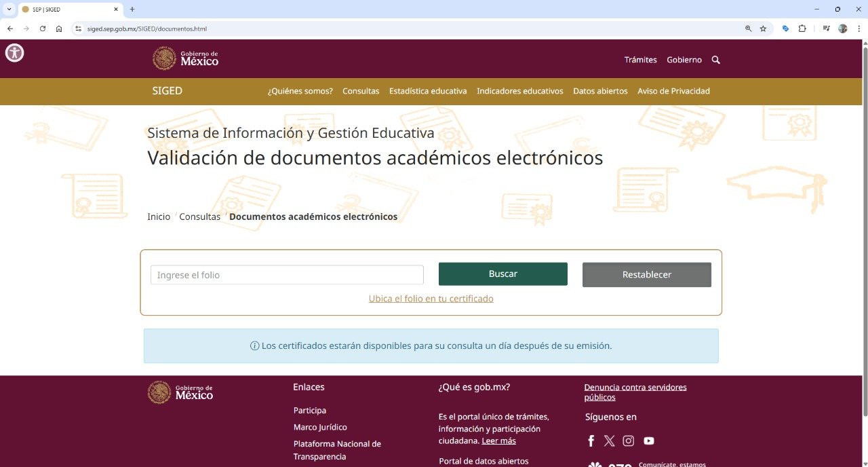The width and height of the screenshot is (868, 467).
Task: Click the search magnifier in gob.mx header
Action: pyautogui.click(x=715, y=60)
